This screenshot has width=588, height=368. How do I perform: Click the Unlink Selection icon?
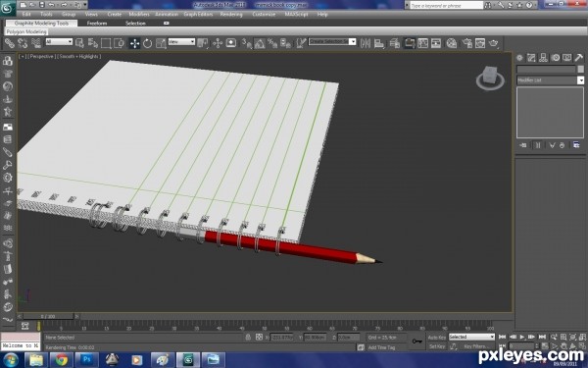click(23, 43)
